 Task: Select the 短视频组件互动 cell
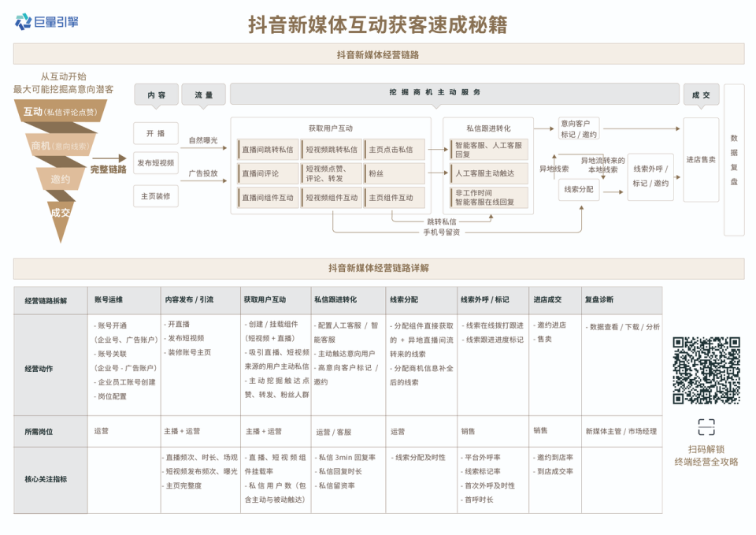point(332,197)
